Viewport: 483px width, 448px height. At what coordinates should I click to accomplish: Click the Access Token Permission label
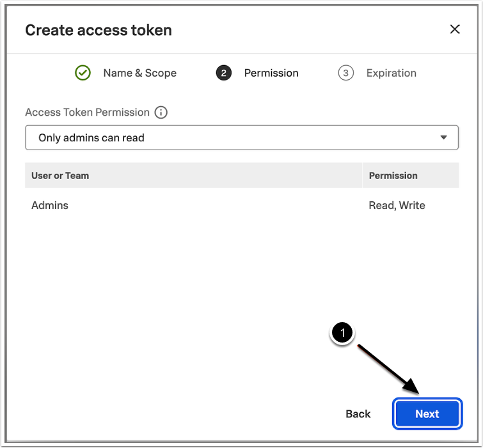(87, 112)
